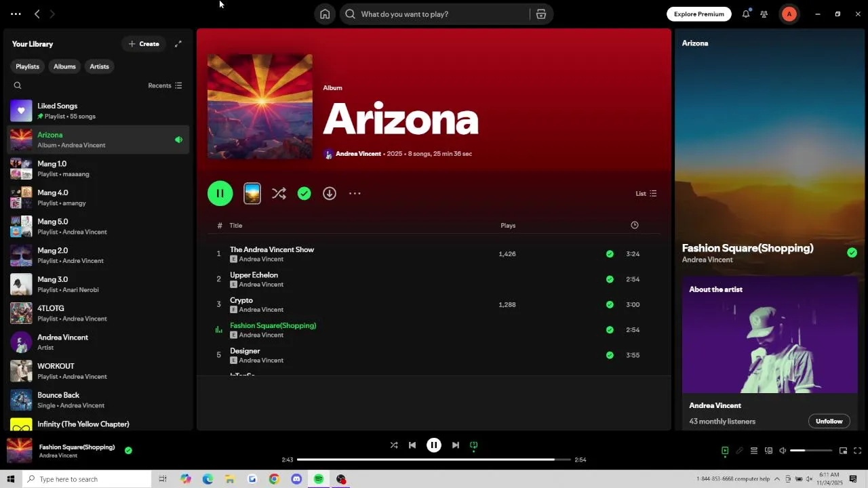Toggle saved checkmark for Upper Echelon
Screen dimensions: 868x488
point(610,279)
